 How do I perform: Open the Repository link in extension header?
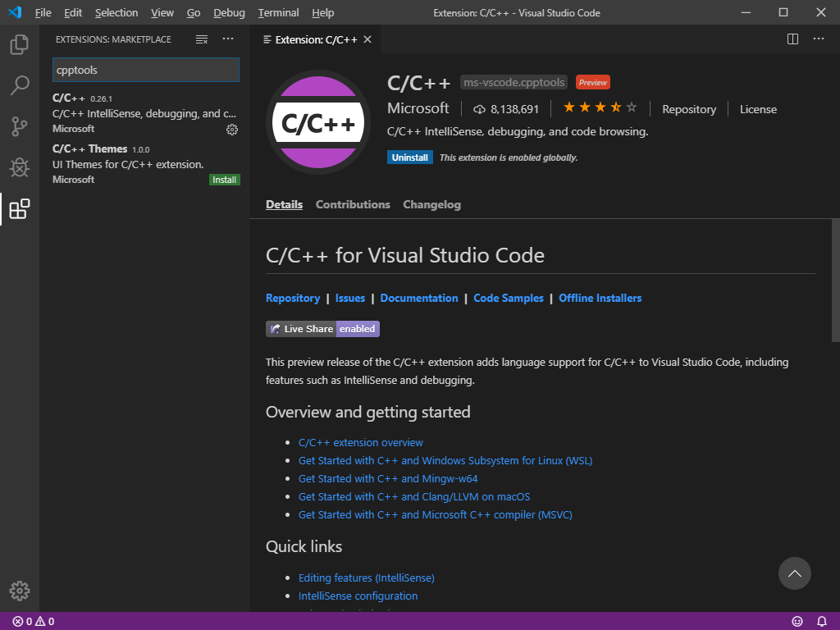[x=689, y=109]
